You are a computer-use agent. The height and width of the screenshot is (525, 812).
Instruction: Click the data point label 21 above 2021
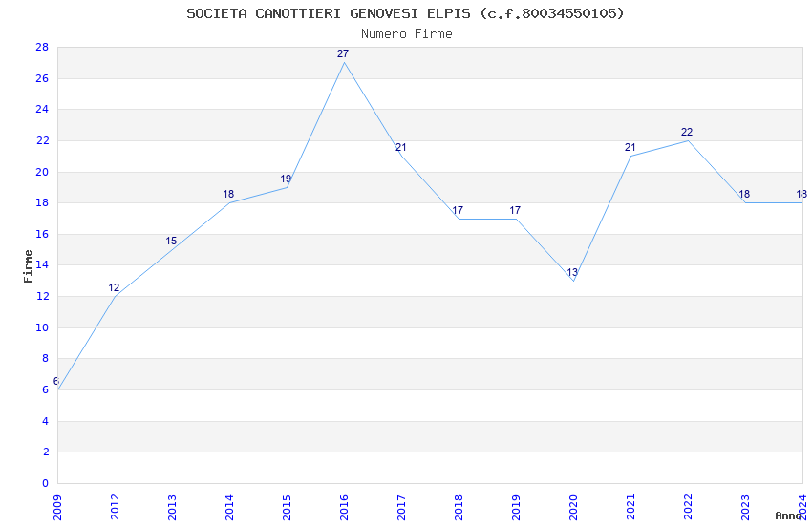point(630,147)
